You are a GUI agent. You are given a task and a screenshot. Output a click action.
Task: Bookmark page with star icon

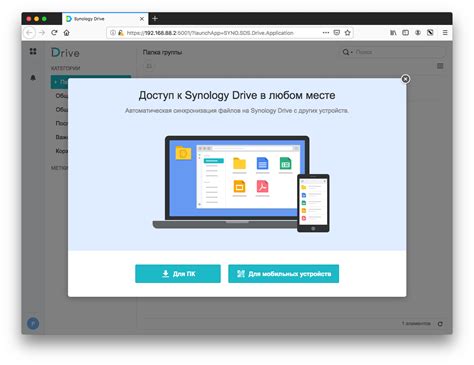pos(348,33)
